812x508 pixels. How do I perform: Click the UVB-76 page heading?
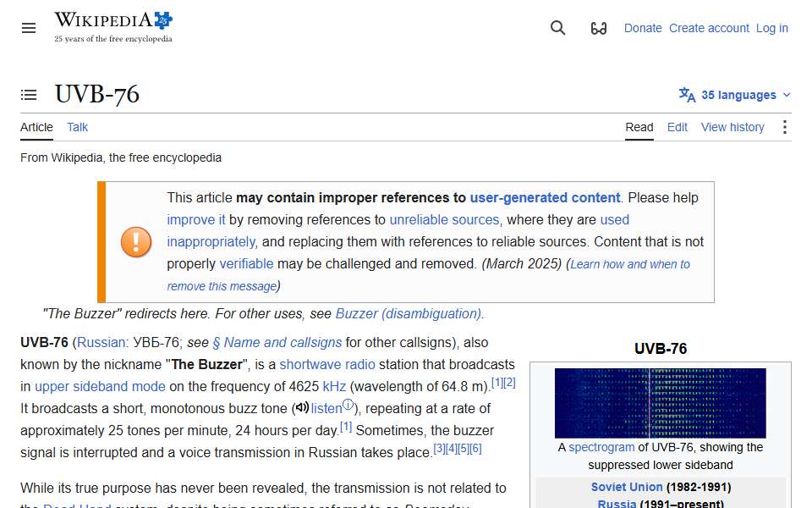97,94
